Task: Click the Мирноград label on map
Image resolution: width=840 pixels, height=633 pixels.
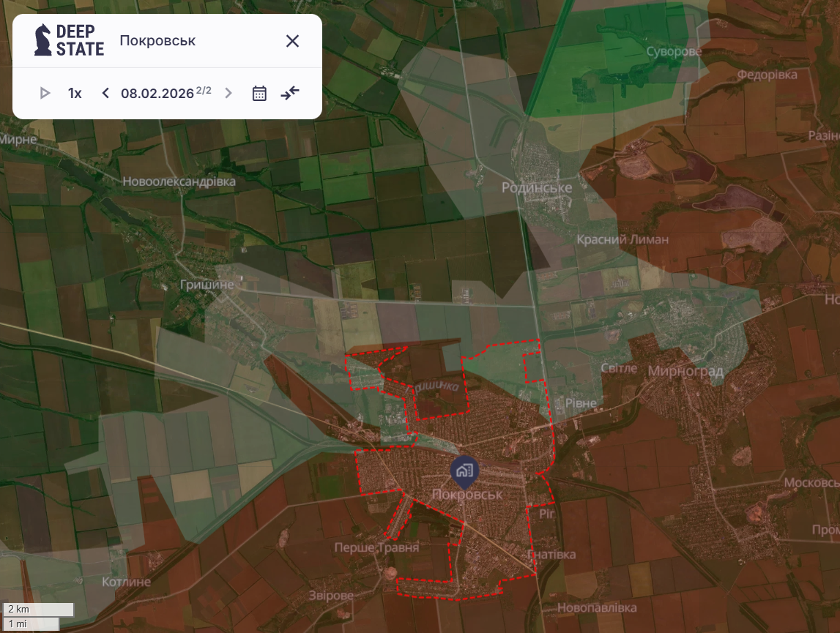Action: [x=685, y=372]
